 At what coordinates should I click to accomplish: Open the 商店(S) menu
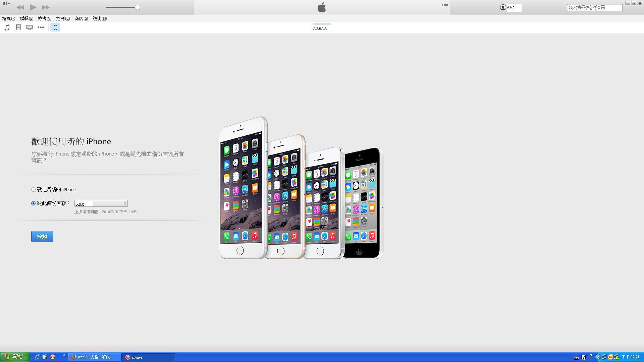pos(81,18)
